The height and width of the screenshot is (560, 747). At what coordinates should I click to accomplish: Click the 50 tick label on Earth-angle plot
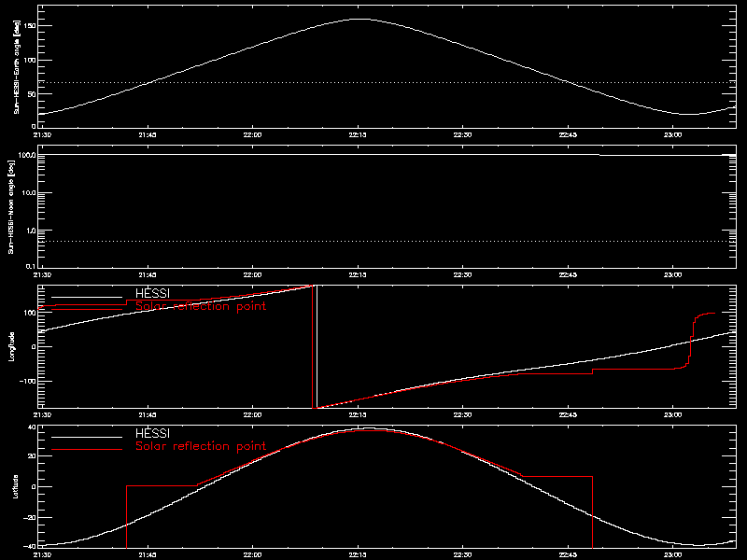(x=32, y=94)
